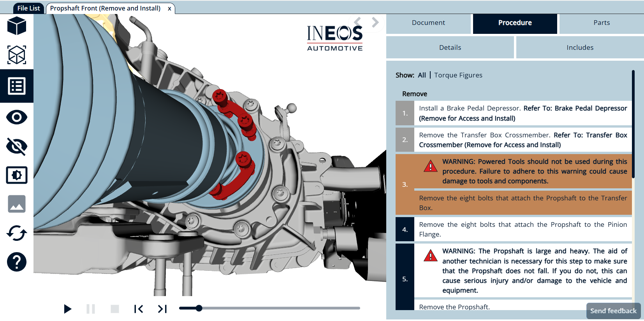The height and width of the screenshot is (321, 644).
Task: Open the help question mark icon
Action: point(17,262)
